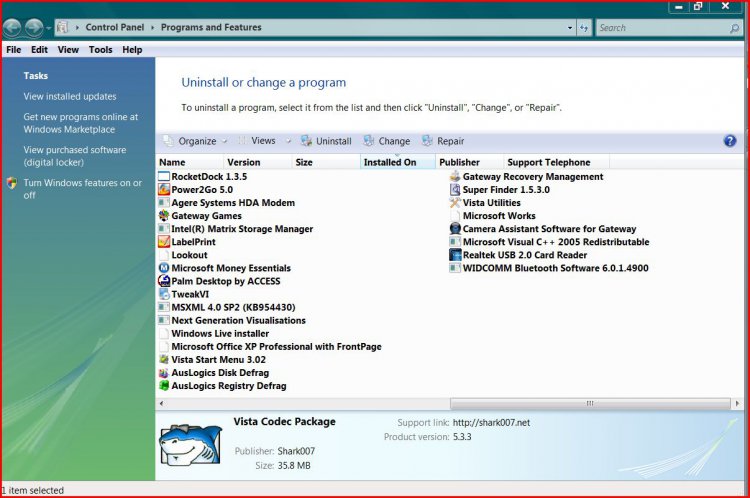Click the Camera Assistant Software icon
Screen dimensions: 750x498
[x=455, y=229]
